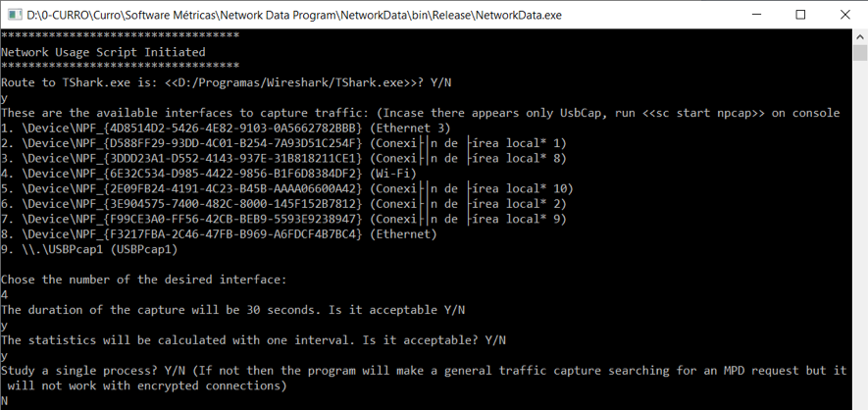Viewport: 868px width, 410px height.
Task: Click the final 'N' answer line
Action: (x=5, y=400)
